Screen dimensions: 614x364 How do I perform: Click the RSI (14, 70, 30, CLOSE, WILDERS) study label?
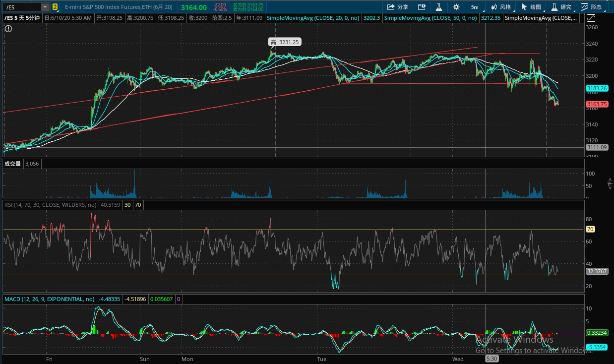point(50,204)
